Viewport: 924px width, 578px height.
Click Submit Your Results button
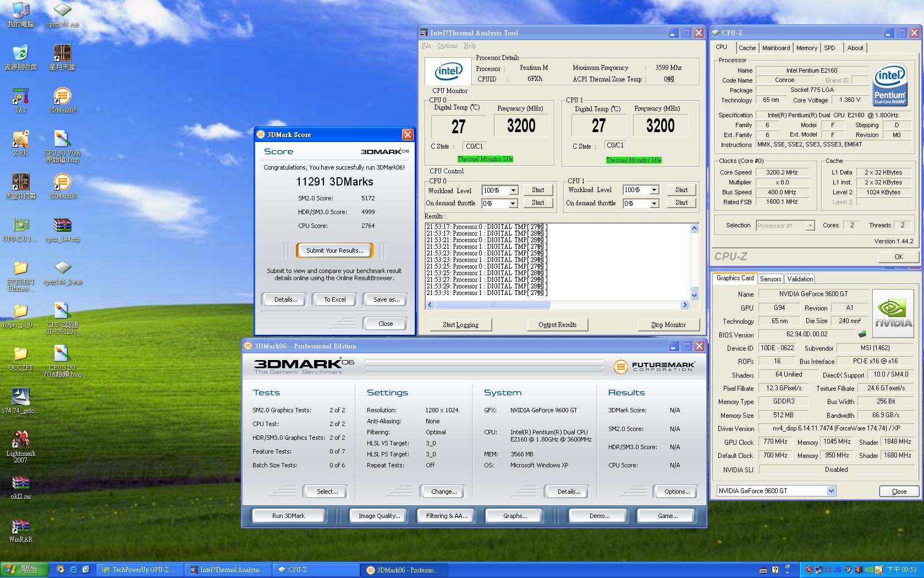[334, 250]
